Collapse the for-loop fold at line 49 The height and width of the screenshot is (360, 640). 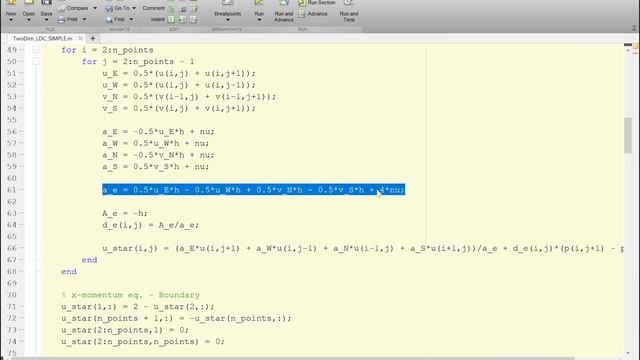pos(36,50)
